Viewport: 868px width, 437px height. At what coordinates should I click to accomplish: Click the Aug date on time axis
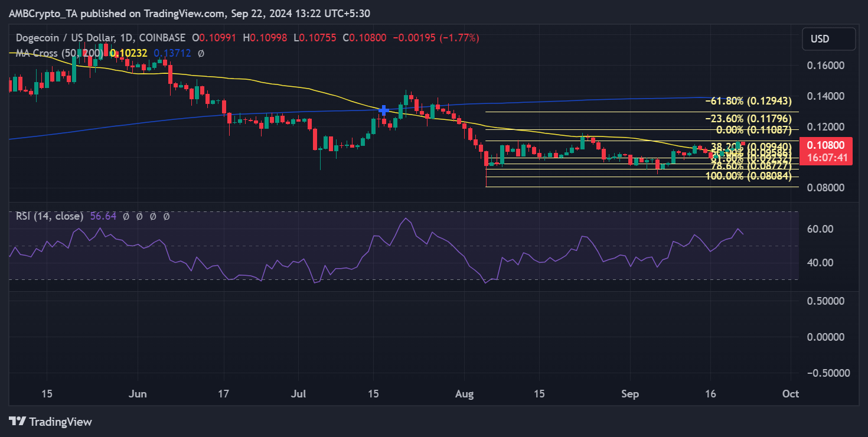coord(464,394)
